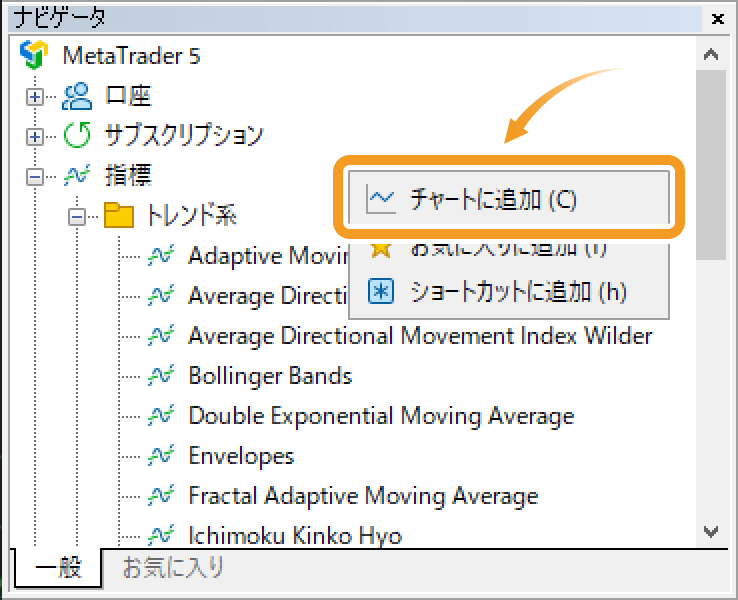
Task: Click the Envelopes indicator icon
Action: click(161, 456)
